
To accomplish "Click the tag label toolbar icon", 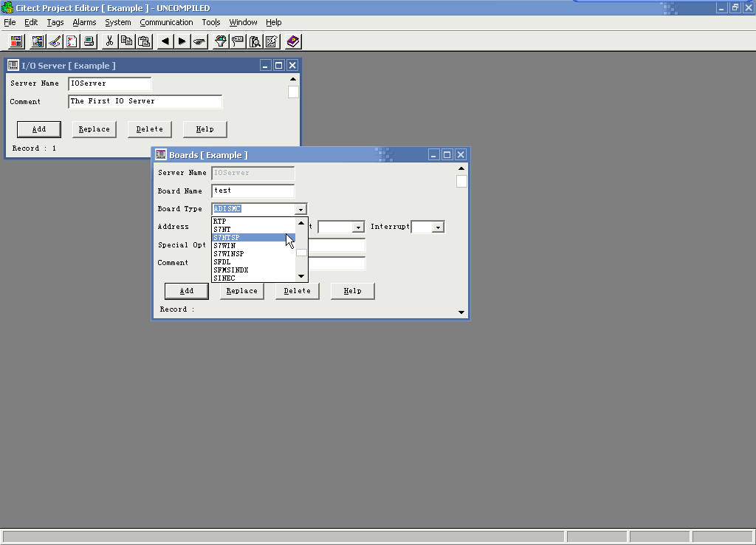I will point(238,41).
